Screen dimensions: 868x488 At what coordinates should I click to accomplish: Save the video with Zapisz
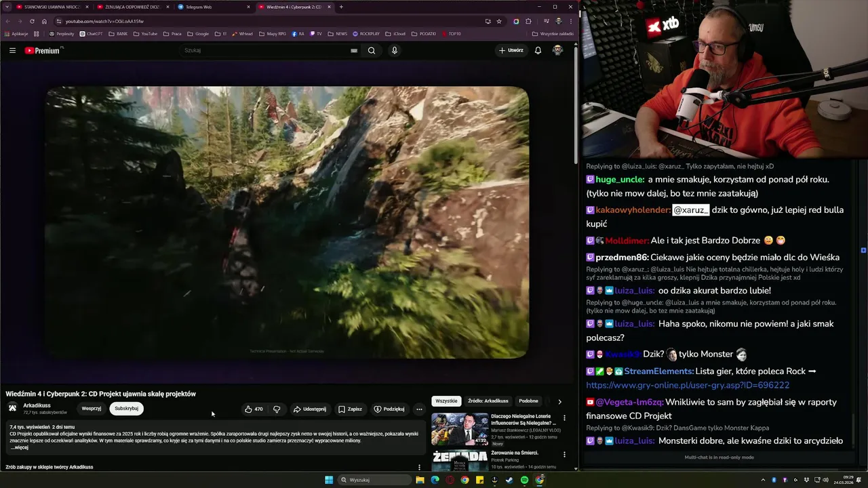(x=351, y=409)
